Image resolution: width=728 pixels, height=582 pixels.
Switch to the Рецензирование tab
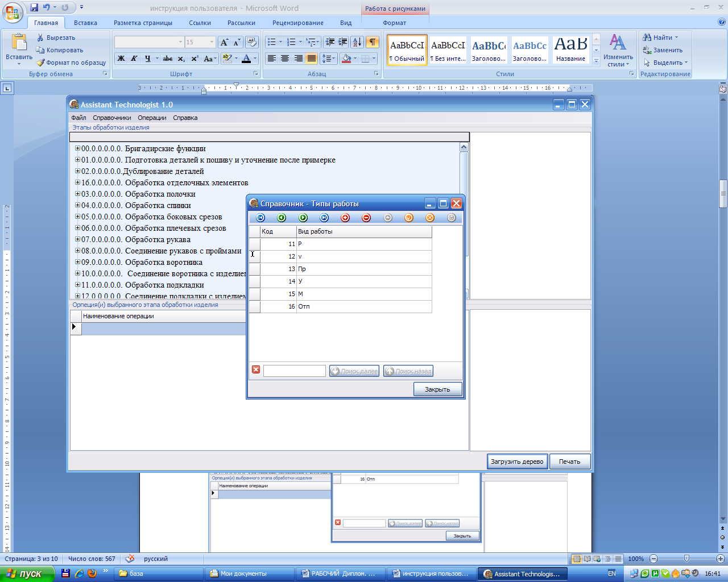coord(298,23)
